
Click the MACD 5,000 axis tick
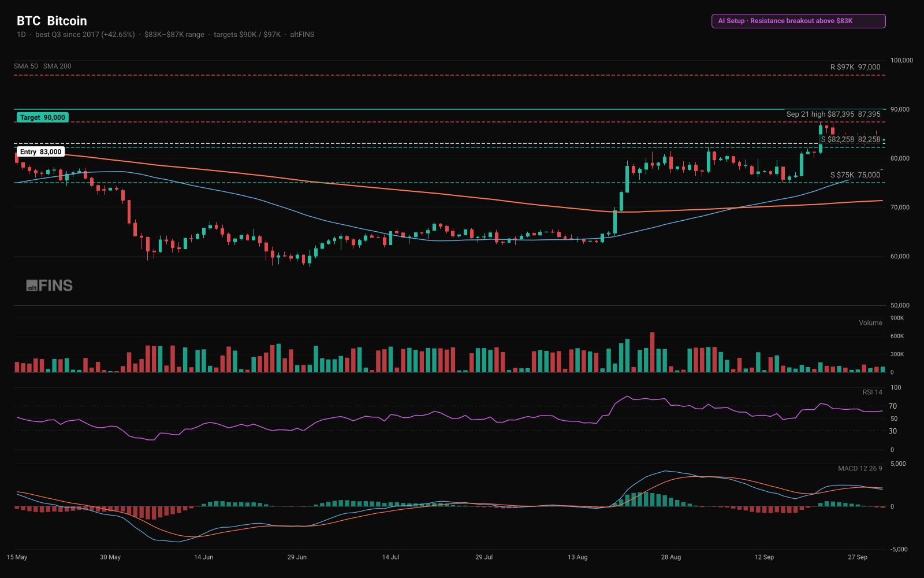pos(898,464)
